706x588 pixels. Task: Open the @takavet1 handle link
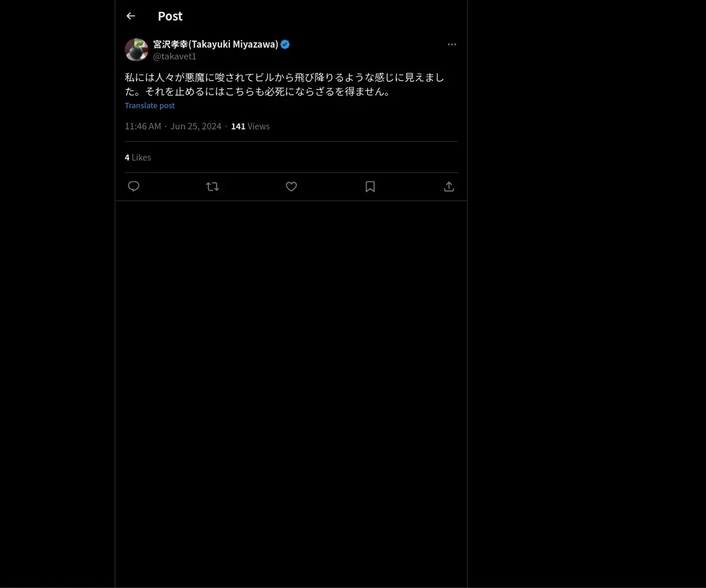[175, 56]
